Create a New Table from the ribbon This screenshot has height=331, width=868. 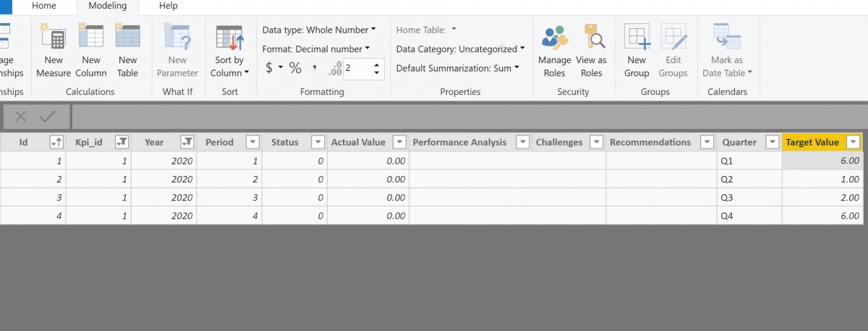coord(127,36)
